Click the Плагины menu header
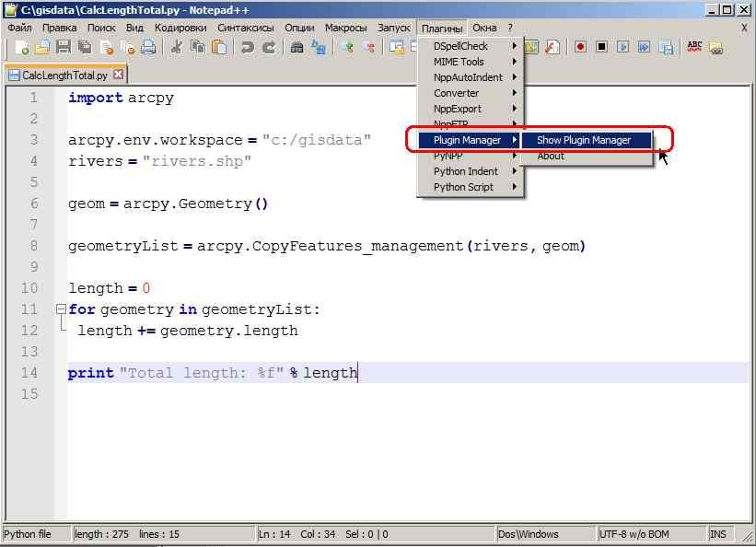 pos(442,29)
